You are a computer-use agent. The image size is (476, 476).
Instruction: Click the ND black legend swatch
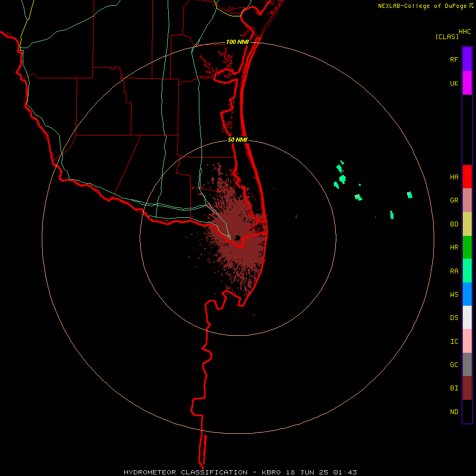(467, 411)
